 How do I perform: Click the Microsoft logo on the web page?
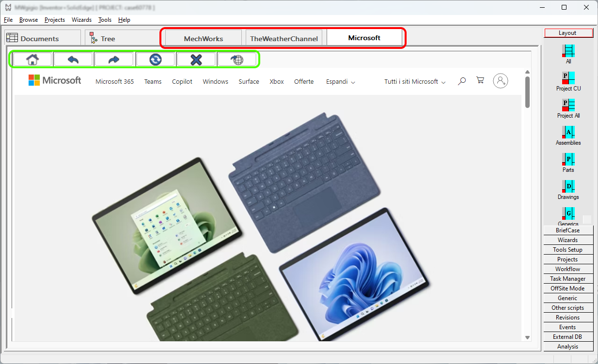point(55,80)
